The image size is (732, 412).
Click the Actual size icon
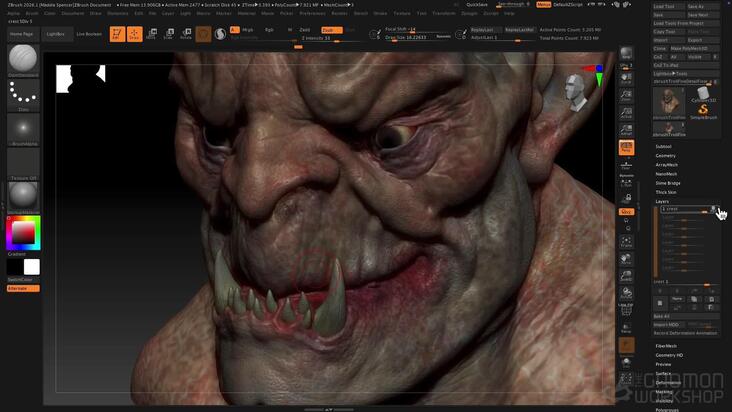click(x=626, y=113)
